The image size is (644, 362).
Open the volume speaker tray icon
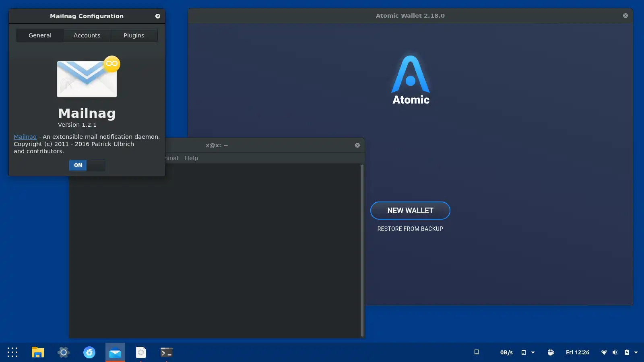coord(615,352)
